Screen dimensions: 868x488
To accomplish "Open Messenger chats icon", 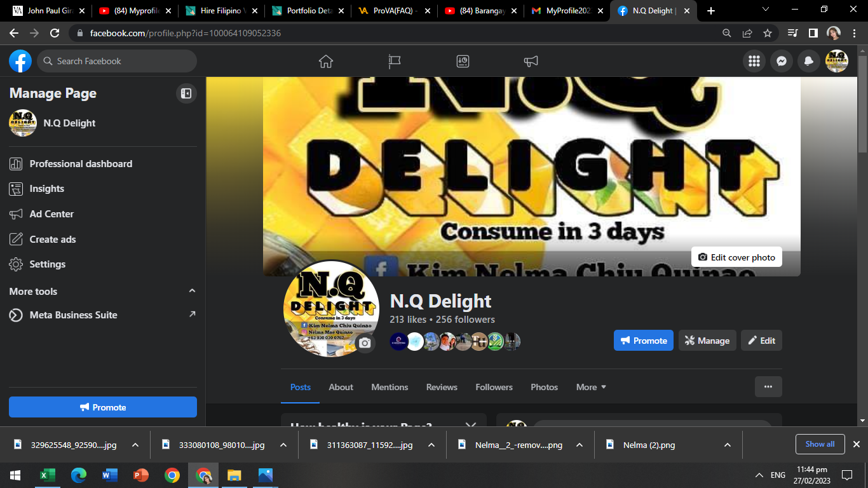I will point(782,61).
